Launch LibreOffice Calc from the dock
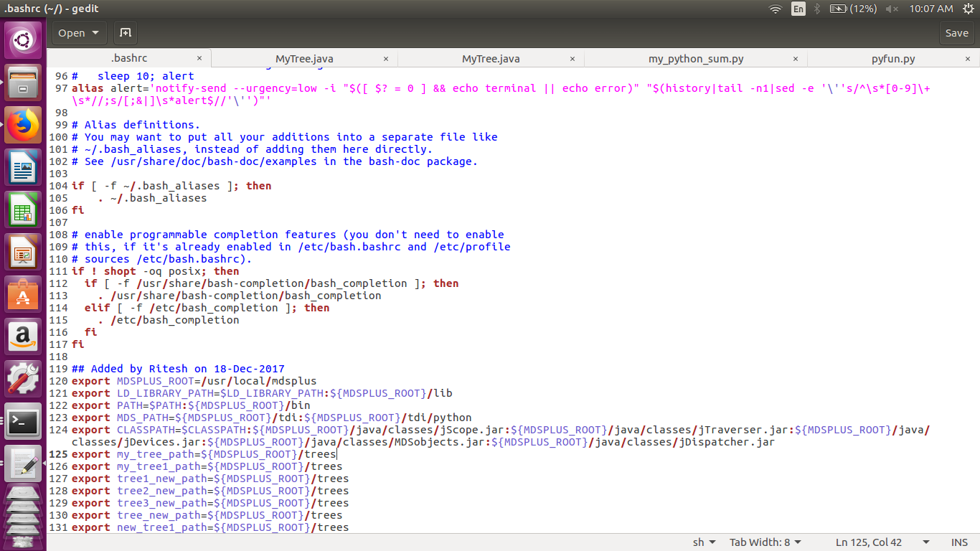980x551 pixels. tap(23, 209)
